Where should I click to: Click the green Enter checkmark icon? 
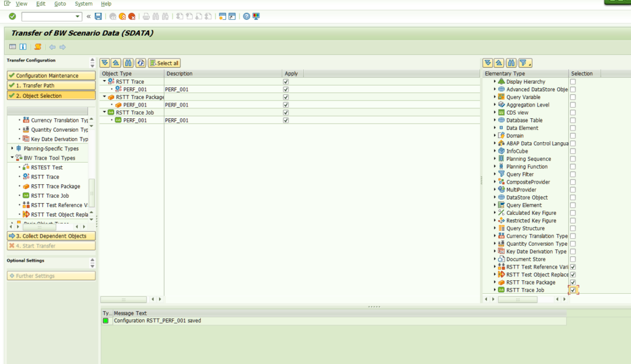(x=12, y=17)
